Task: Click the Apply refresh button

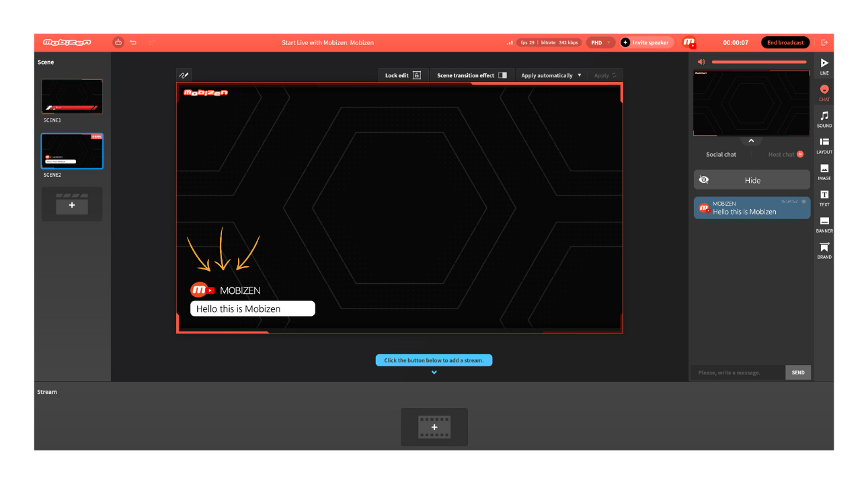Action: (605, 75)
